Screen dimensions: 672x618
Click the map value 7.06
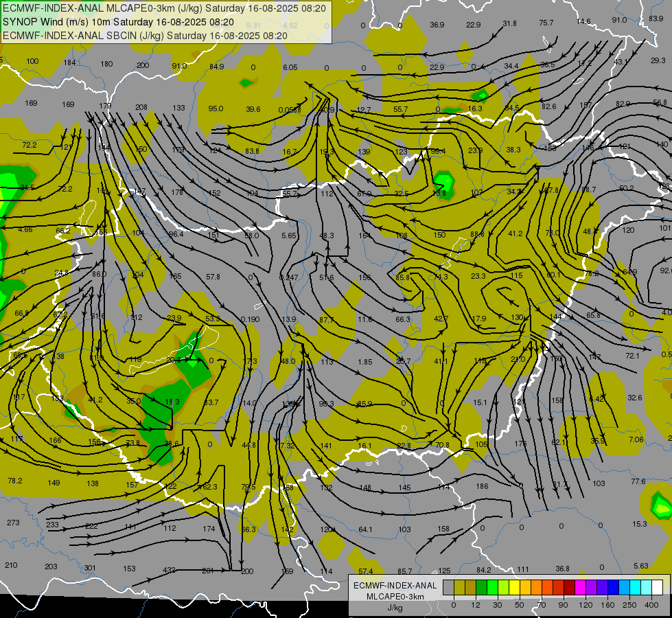coord(636,439)
